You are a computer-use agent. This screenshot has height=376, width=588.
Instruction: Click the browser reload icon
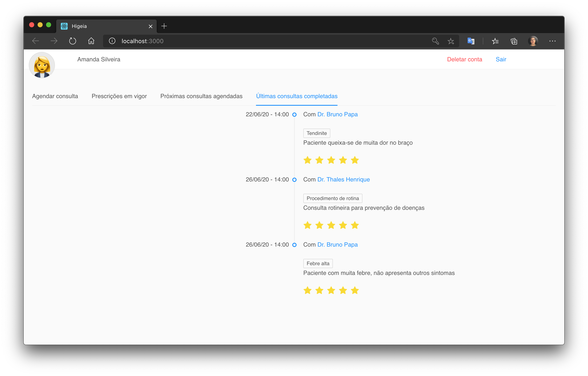tap(72, 41)
